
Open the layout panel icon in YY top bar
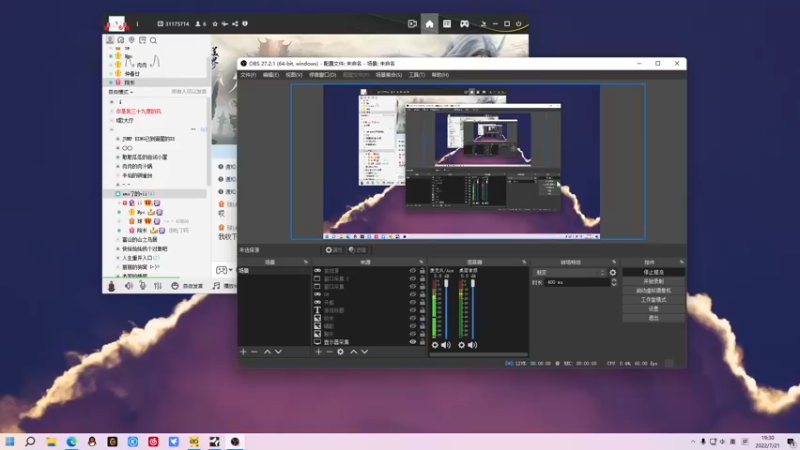click(x=447, y=23)
